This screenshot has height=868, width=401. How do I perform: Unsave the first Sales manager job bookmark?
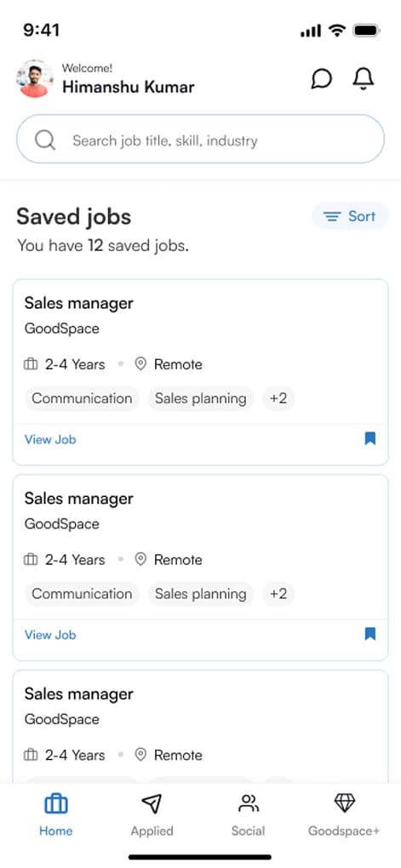370,439
